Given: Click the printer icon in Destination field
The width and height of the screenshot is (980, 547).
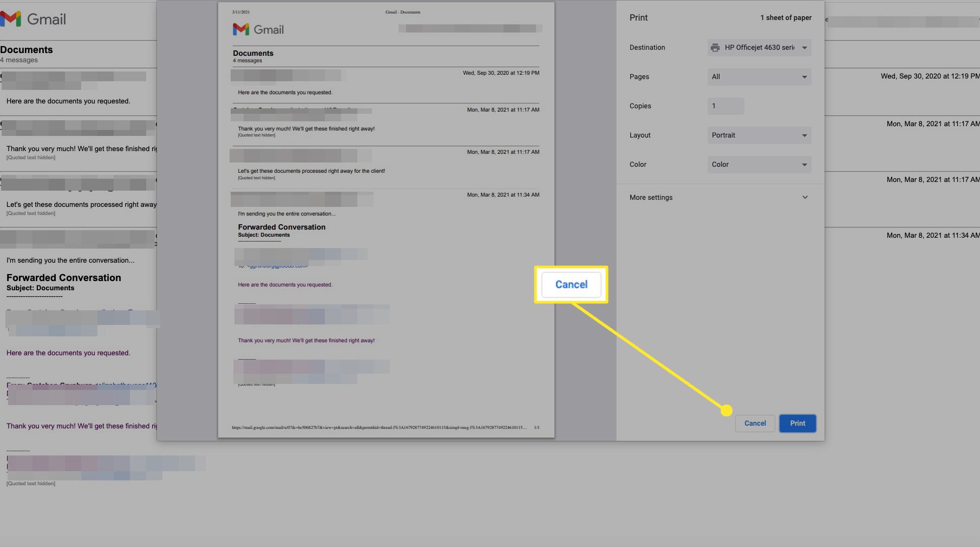Looking at the screenshot, I should pyautogui.click(x=715, y=48).
